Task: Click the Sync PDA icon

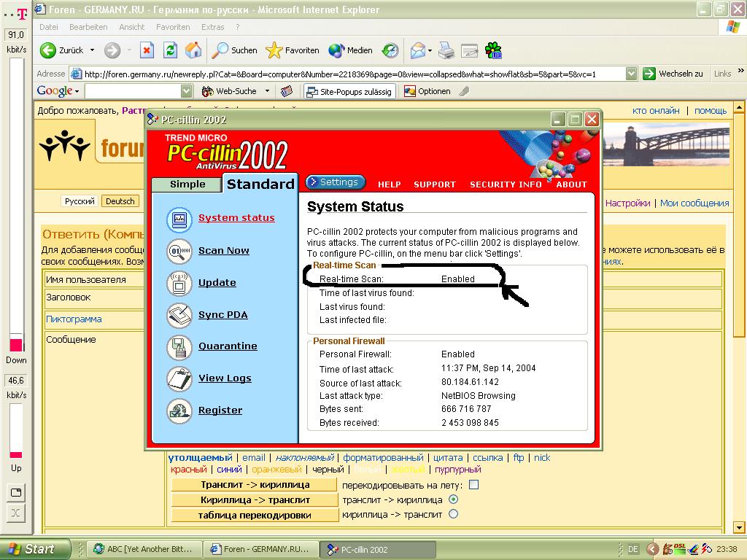Action: tap(179, 315)
